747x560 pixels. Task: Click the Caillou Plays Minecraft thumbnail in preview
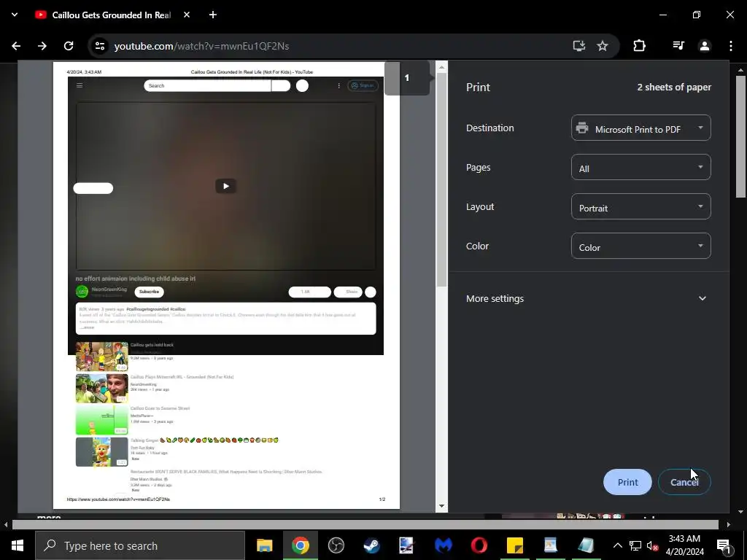(102, 389)
